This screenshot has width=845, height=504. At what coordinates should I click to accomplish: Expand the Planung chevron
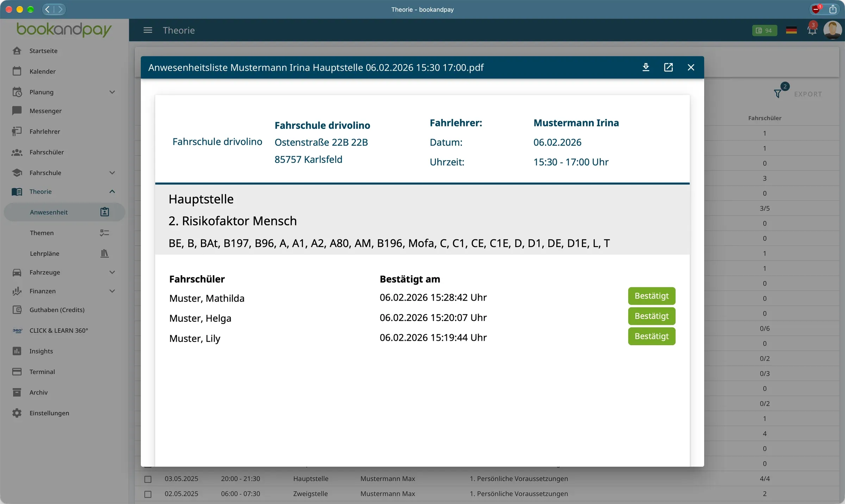point(112,92)
